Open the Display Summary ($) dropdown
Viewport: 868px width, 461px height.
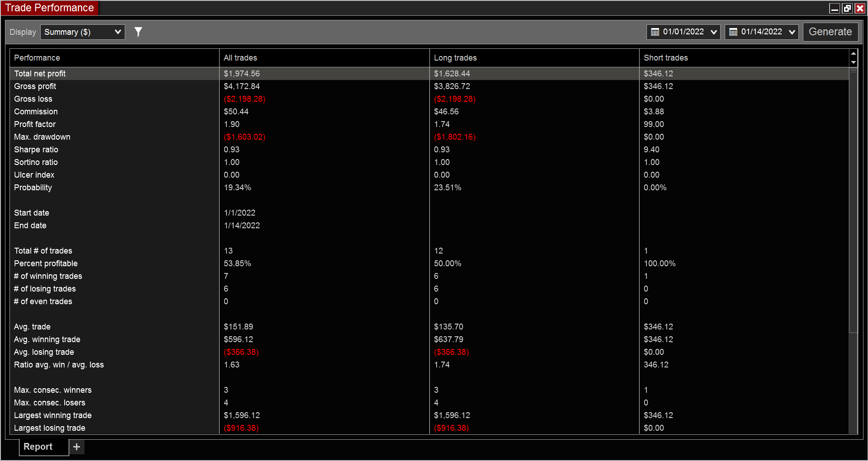[x=83, y=32]
